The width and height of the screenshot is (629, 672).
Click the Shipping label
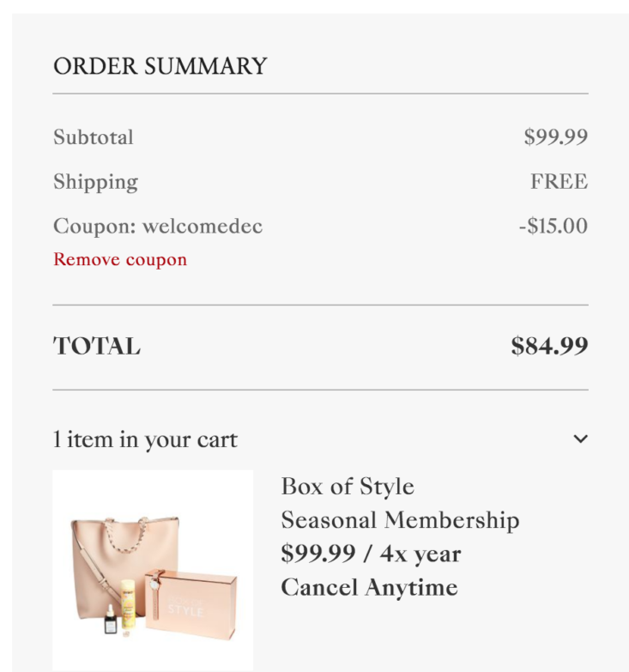[x=95, y=183]
